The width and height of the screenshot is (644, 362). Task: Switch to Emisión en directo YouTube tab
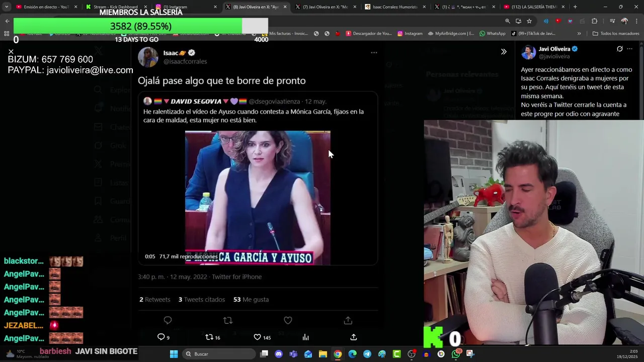(x=46, y=7)
